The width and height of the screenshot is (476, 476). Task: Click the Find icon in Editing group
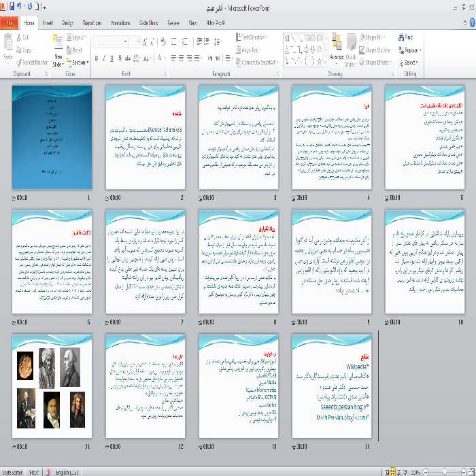[408, 37]
